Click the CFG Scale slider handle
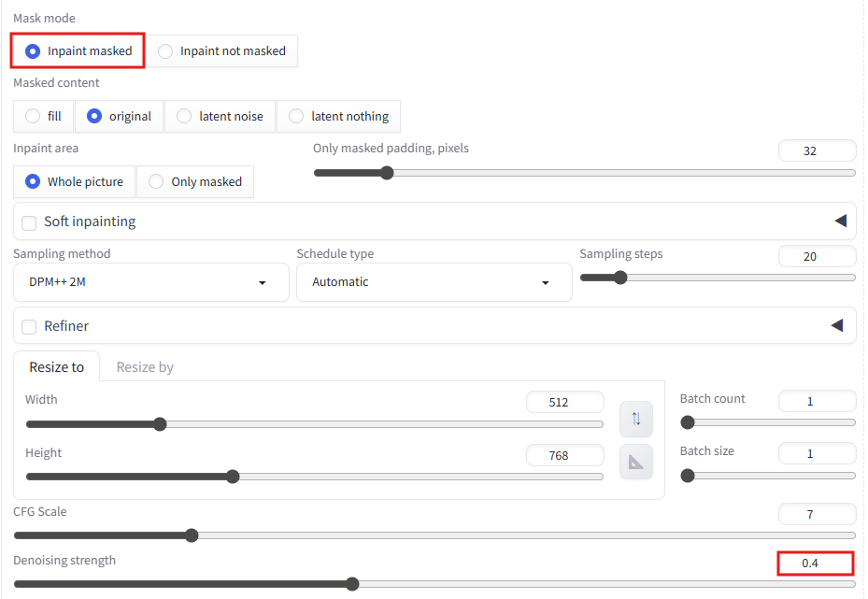 click(192, 535)
